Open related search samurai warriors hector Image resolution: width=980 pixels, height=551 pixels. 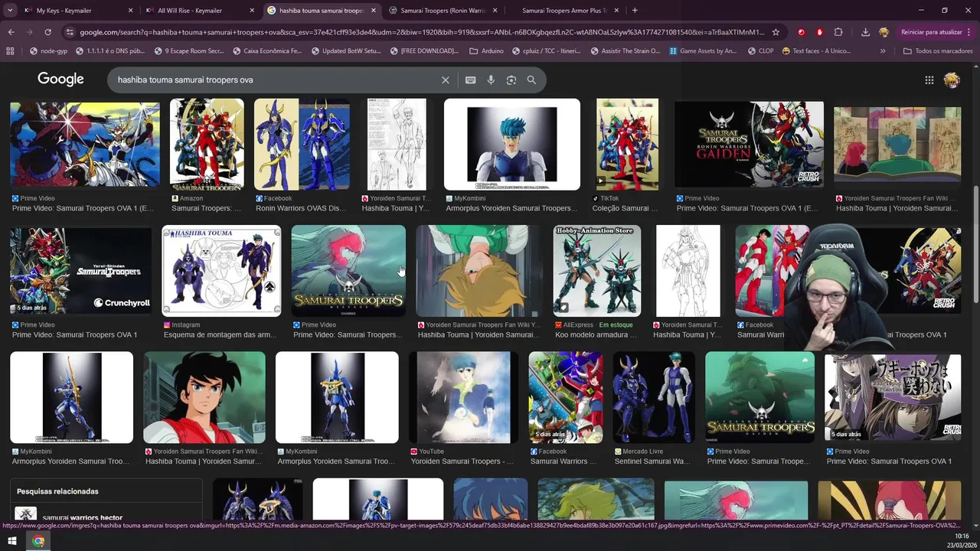[x=82, y=518]
